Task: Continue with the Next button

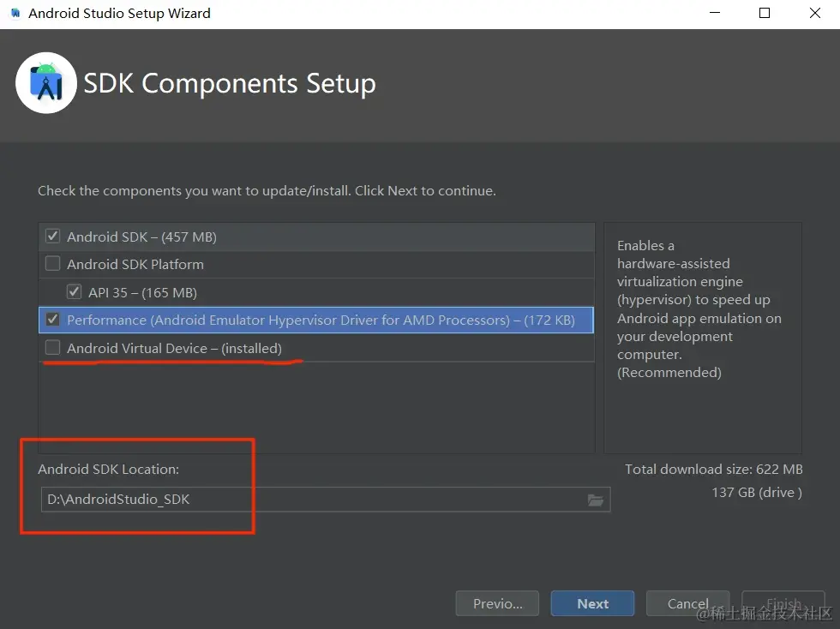Action: point(592,604)
